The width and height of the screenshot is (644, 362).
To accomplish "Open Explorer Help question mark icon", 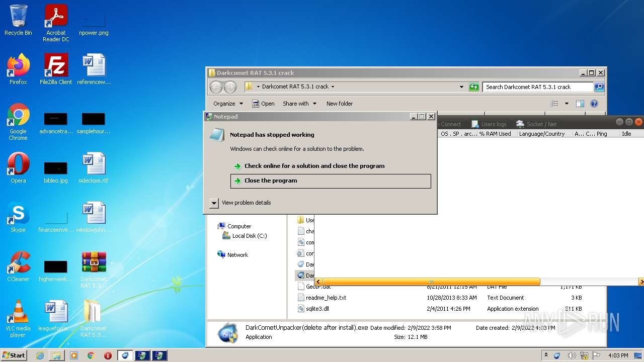I will (x=594, y=104).
